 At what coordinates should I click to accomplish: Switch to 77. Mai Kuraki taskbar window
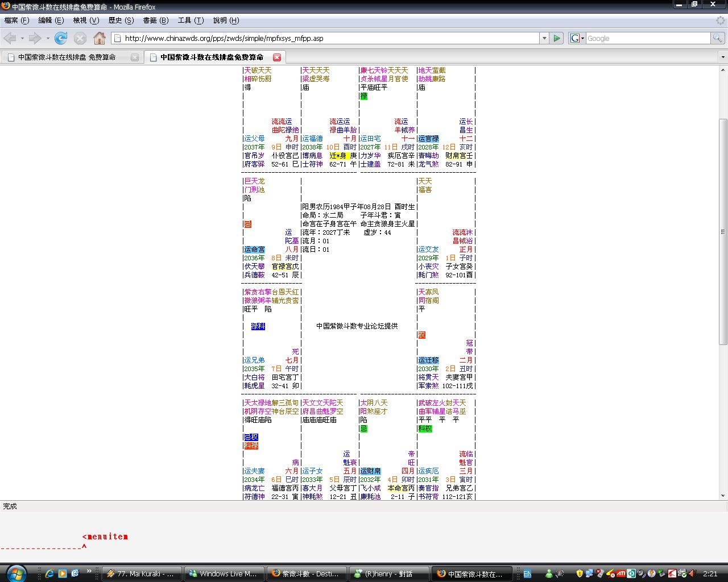click(x=142, y=573)
